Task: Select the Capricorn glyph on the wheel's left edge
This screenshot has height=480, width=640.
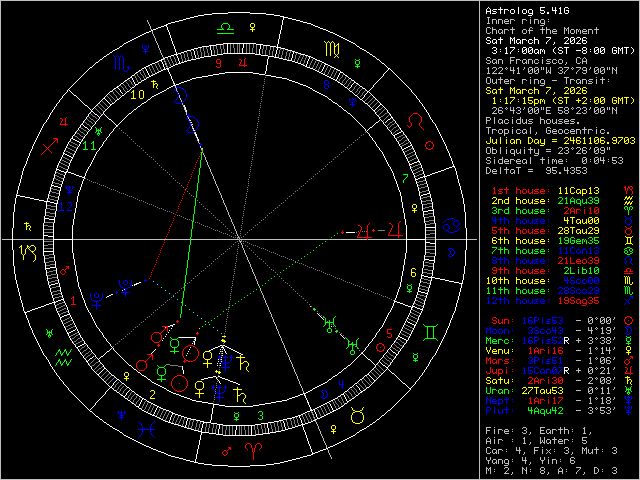Action: [23, 249]
